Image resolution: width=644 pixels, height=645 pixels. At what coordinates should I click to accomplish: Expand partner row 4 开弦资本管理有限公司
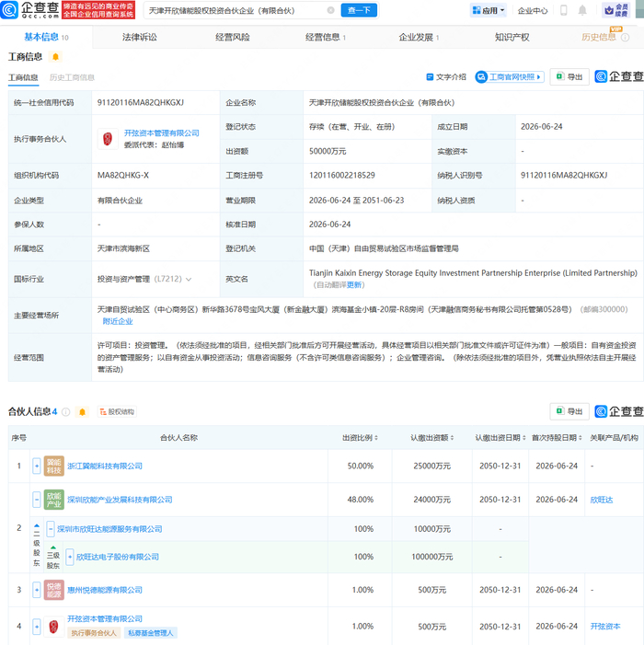click(x=37, y=626)
